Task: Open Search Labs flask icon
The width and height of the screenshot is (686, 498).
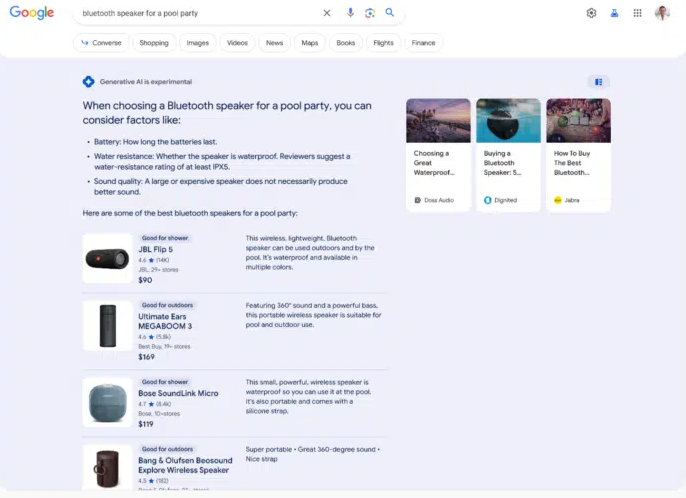Action: tap(614, 13)
